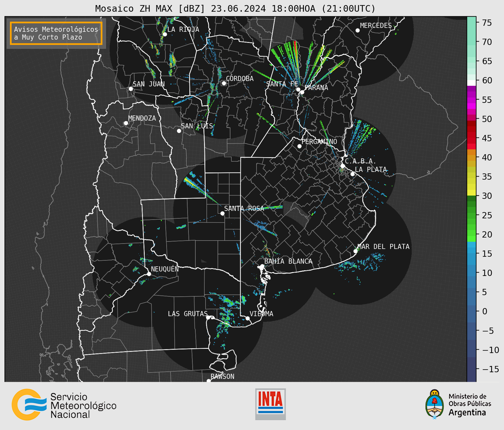This screenshot has width=504, height=430.
Task: Click the red radar echo north of Santa Fe
Action: (x=295, y=48)
